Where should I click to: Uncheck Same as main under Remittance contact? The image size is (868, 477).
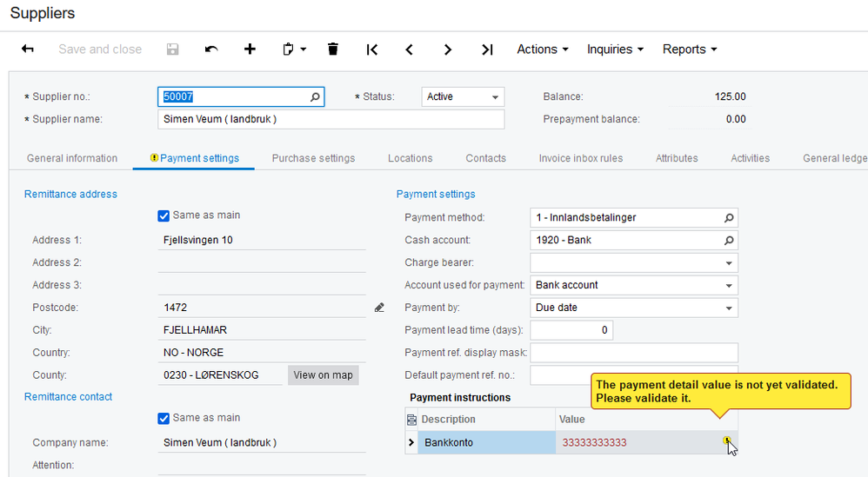point(164,419)
